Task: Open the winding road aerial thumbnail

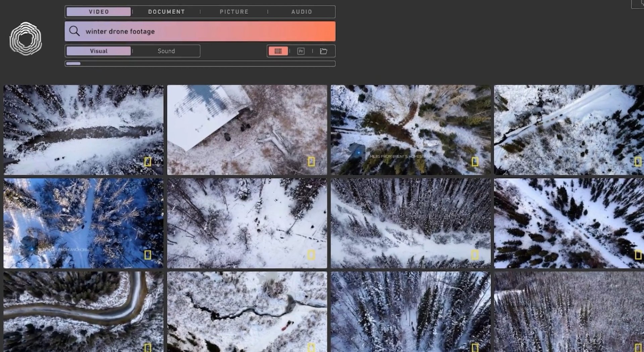Action: coord(83,311)
